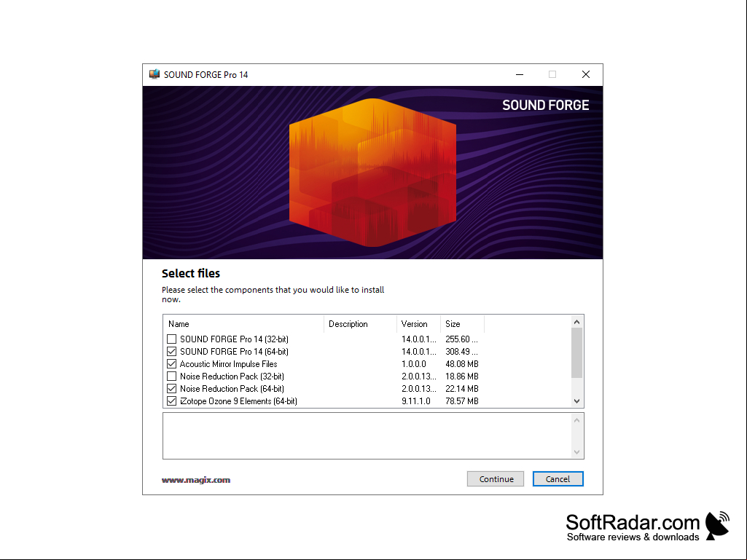
Task: Select row text 'Acoustic Mirror Impulse Files'
Action: tap(228, 364)
